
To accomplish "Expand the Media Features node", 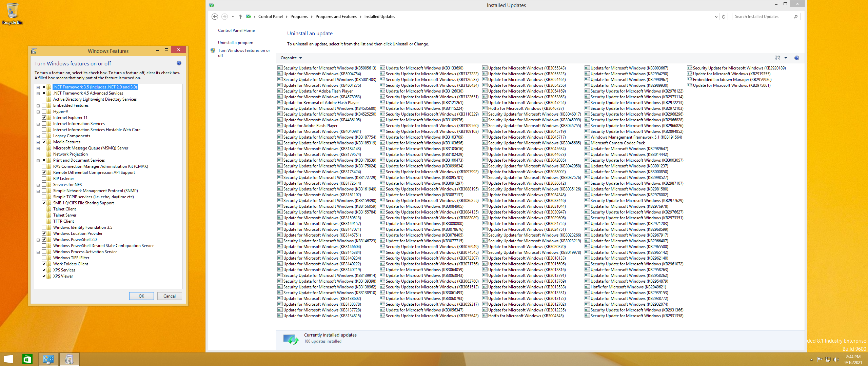I will [38, 142].
